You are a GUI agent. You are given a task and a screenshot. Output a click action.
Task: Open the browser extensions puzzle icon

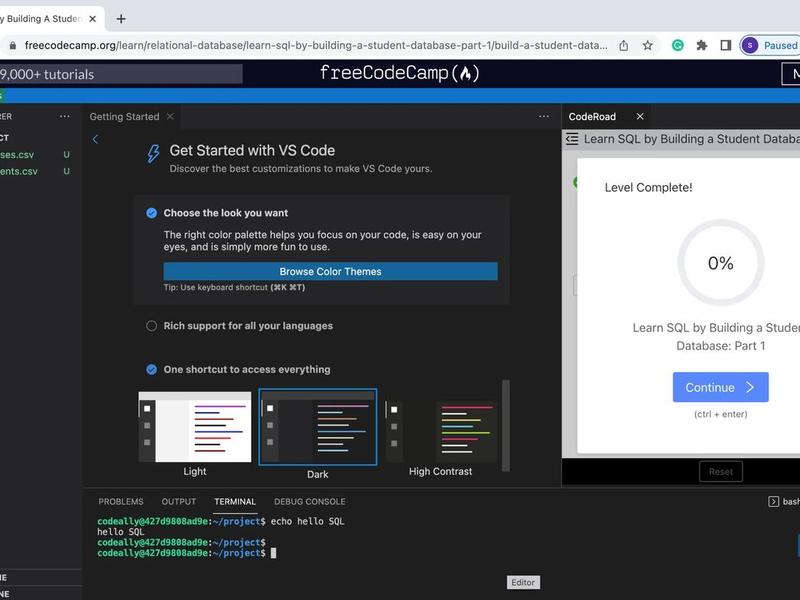702,45
